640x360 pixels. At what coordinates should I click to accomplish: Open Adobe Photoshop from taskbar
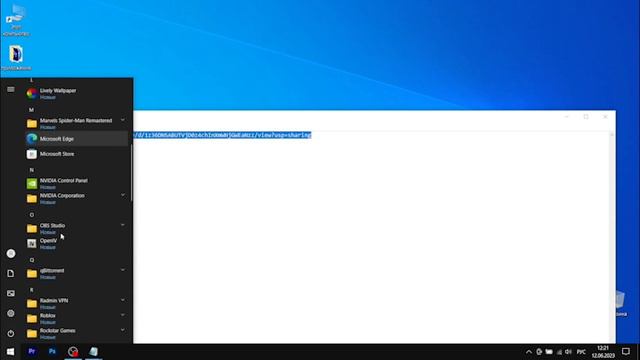[x=52, y=351]
